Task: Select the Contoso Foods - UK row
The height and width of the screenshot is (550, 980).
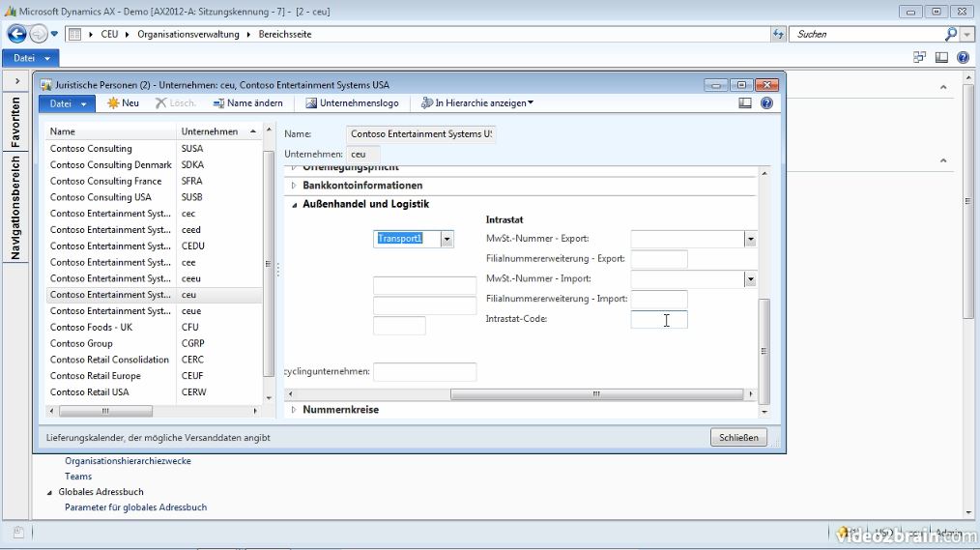Action: [155, 328]
